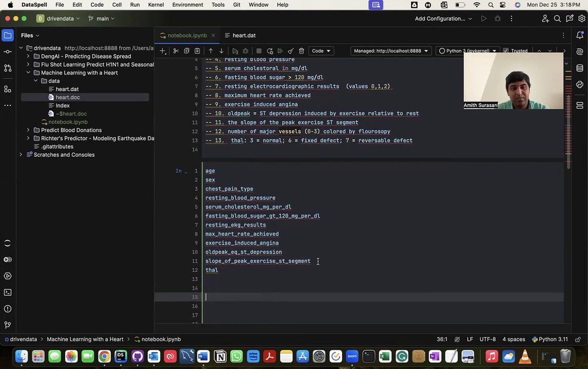Close the notebook.ipynb tab
The width and height of the screenshot is (588, 369).
[213, 35]
